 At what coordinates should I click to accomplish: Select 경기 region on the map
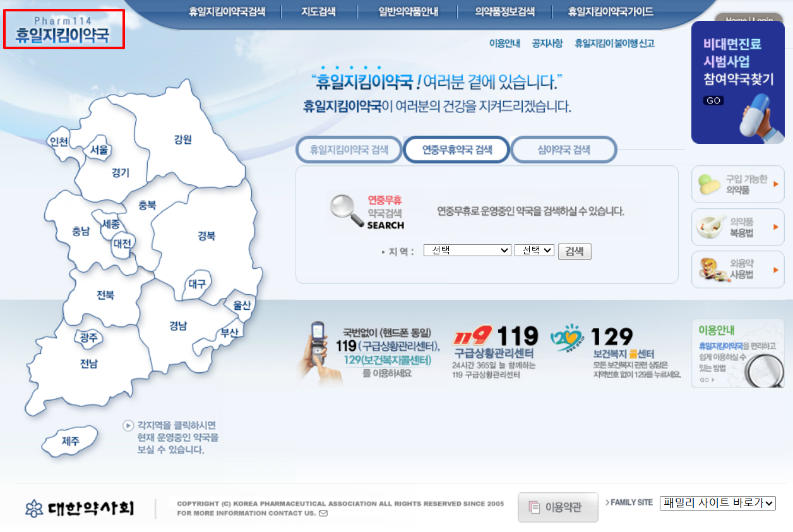tap(120, 173)
